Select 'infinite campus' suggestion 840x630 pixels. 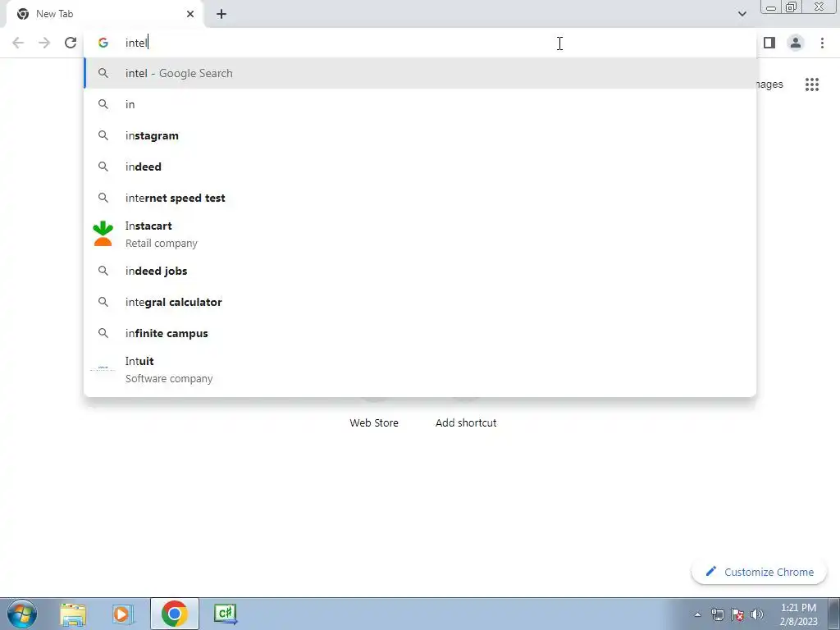420,333
